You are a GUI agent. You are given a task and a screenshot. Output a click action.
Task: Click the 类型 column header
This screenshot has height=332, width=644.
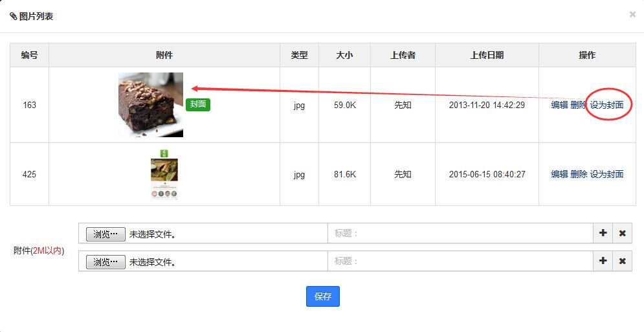point(299,55)
